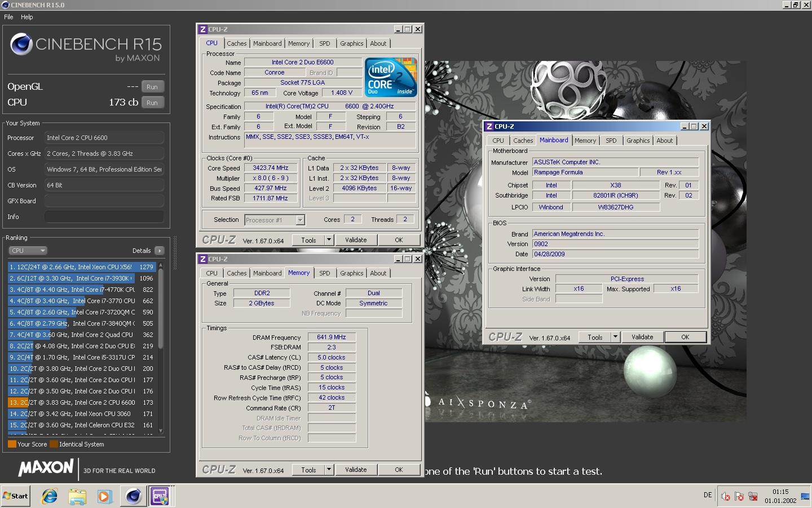The width and height of the screenshot is (812, 508).
Task: Click the Identical System brown legend swatch
Action: tap(54, 444)
